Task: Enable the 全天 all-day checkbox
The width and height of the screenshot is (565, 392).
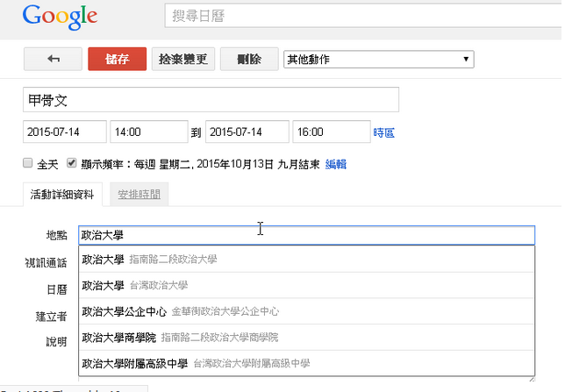Action: (x=29, y=163)
